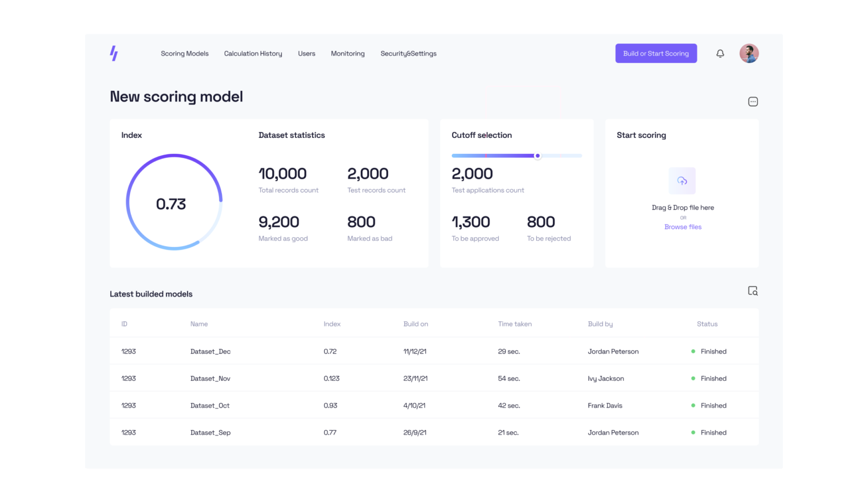The height and width of the screenshot is (503, 868).
Task: Click the 800 Marked as bad value
Action: coord(361,222)
